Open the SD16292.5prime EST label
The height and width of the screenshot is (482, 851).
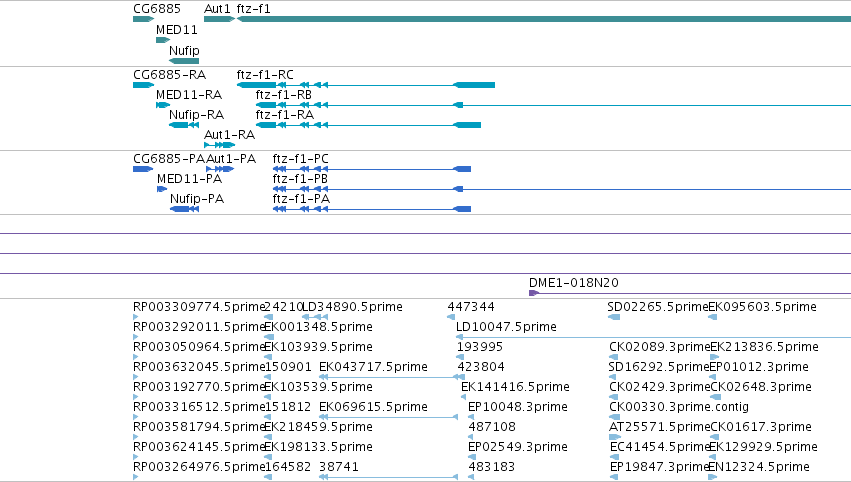point(659,367)
